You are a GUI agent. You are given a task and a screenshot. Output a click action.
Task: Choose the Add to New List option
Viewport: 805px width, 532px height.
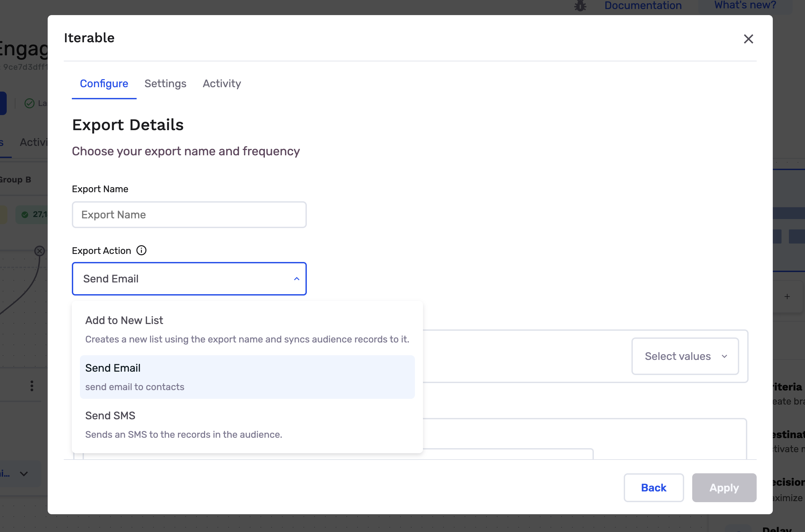coord(247,329)
